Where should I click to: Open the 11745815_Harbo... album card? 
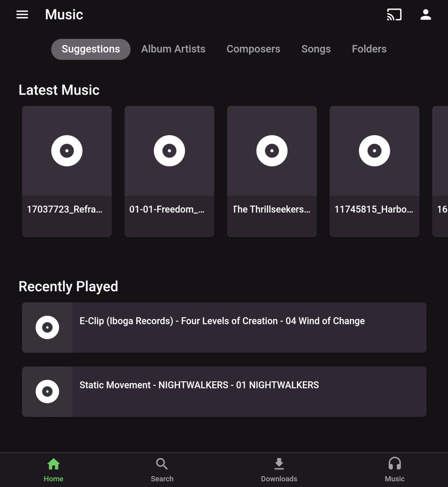pyautogui.click(x=375, y=171)
